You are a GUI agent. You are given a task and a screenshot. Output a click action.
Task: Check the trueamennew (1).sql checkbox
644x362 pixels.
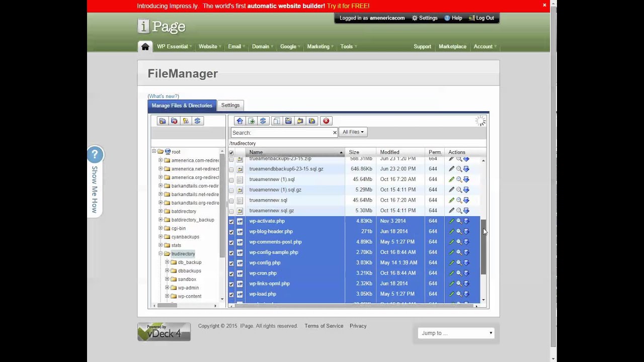(231, 180)
